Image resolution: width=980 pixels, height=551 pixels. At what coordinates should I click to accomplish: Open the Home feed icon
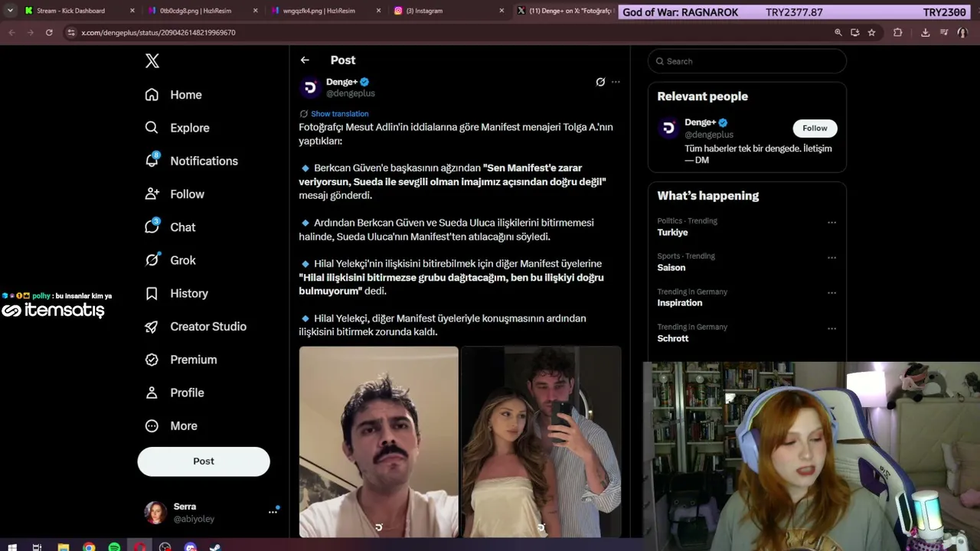pos(152,95)
